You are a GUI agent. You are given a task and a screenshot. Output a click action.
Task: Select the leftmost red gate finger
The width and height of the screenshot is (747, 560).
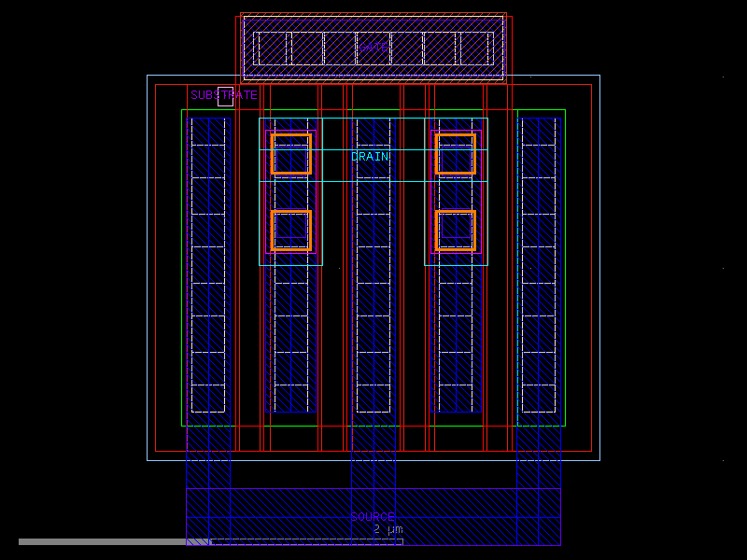240,280
